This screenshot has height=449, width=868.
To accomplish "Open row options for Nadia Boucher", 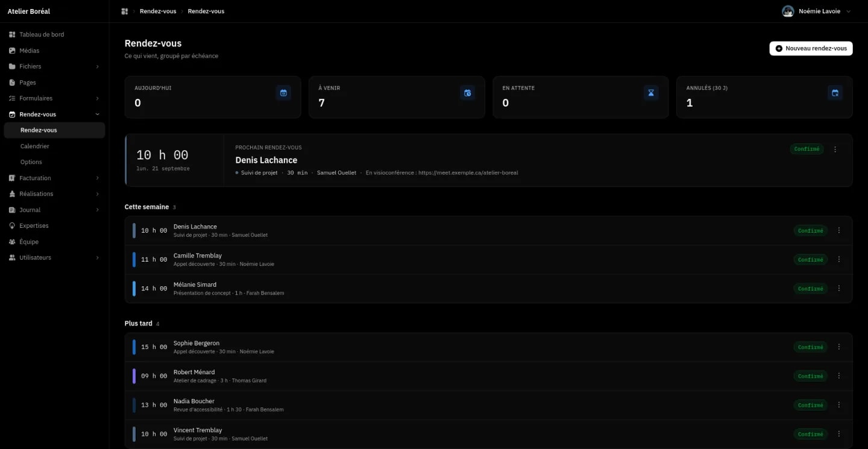I will click(838, 404).
